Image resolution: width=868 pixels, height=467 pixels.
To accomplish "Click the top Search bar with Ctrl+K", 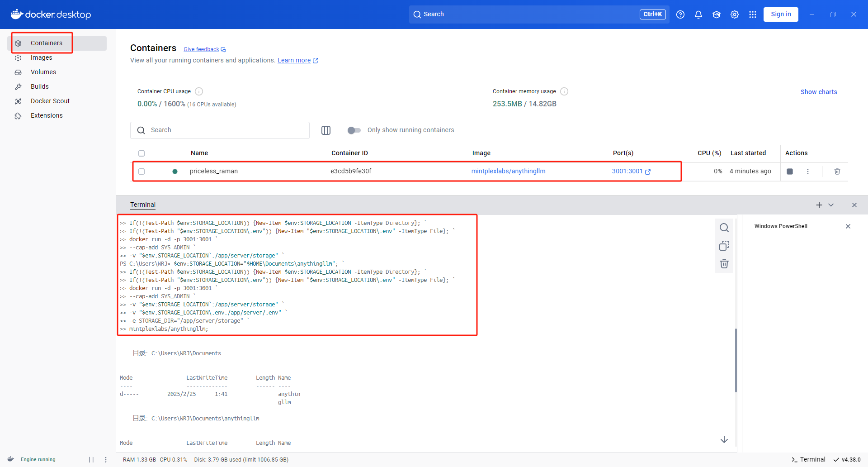I will pyautogui.click(x=539, y=14).
